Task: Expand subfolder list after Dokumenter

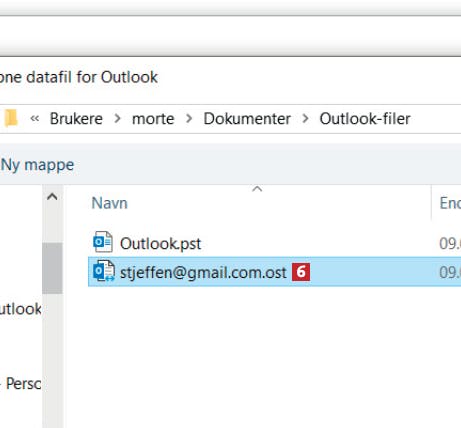Action: pos(305,118)
